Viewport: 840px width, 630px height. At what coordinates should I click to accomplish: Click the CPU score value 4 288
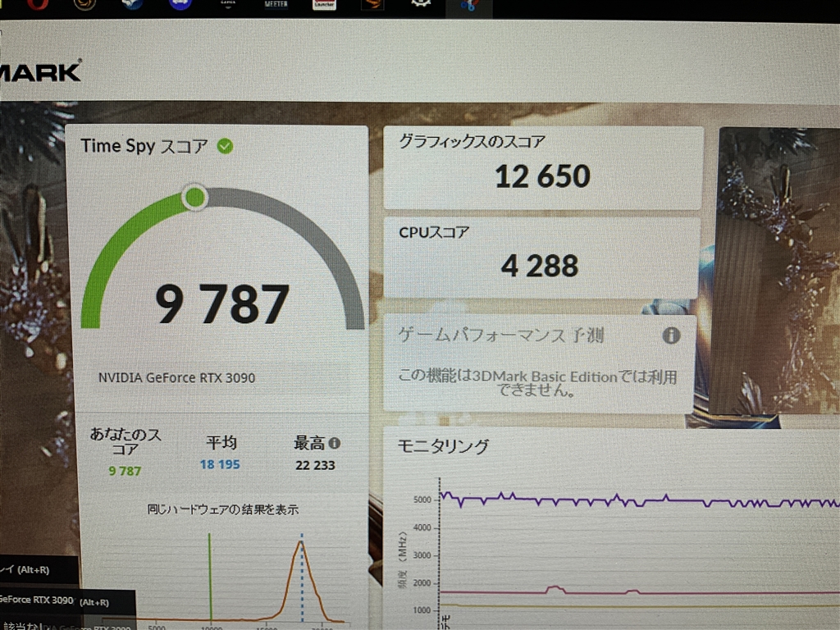click(540, 265)
